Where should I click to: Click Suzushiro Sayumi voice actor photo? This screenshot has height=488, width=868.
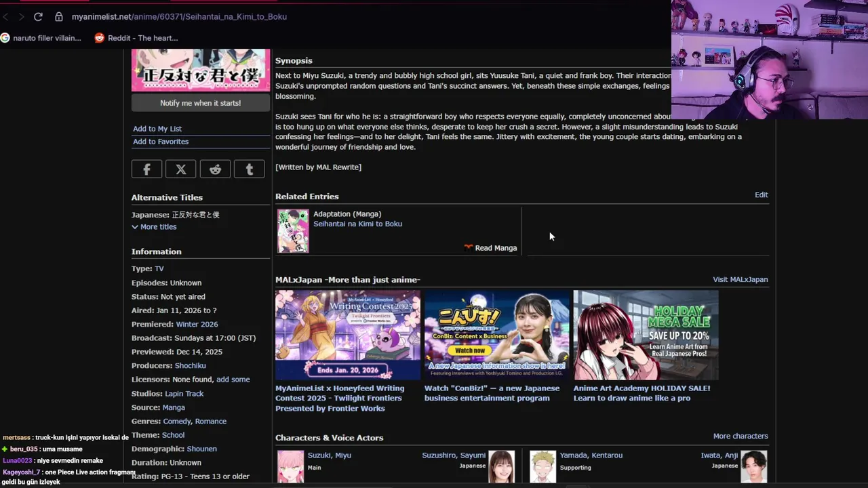click(502, 467)
